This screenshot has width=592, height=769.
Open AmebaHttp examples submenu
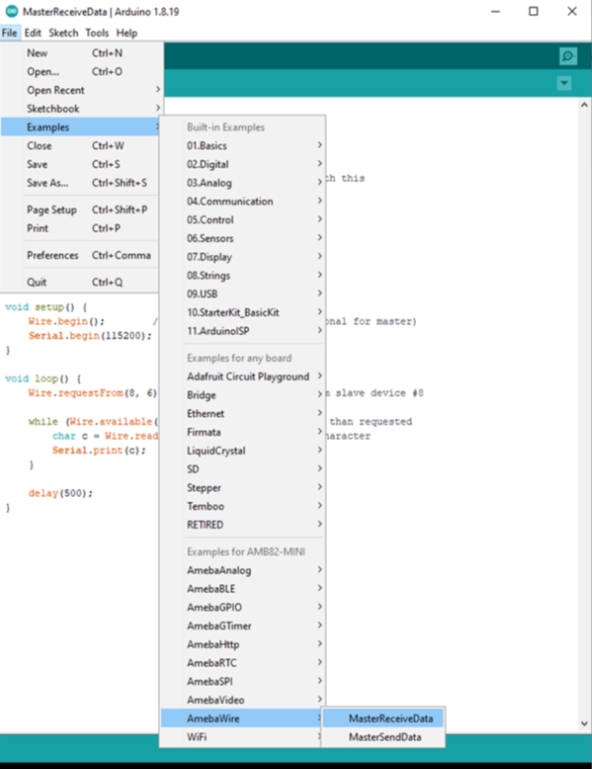coord(243,644)
